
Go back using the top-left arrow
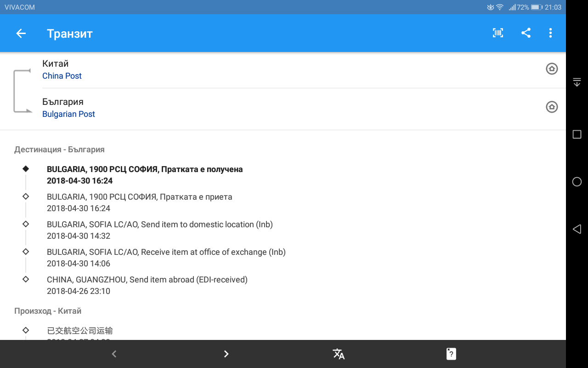pos(21,33)
